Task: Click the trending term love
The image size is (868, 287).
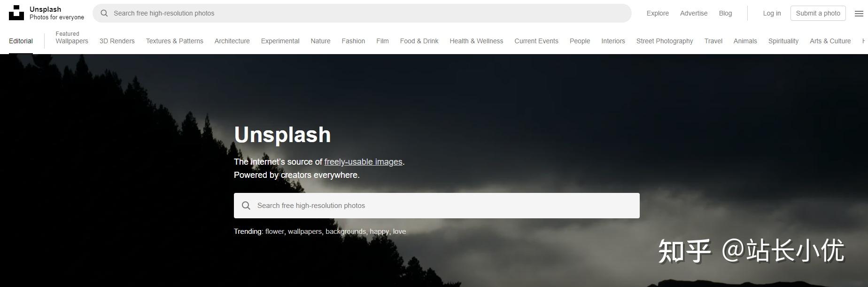Action: pos(399,231)
